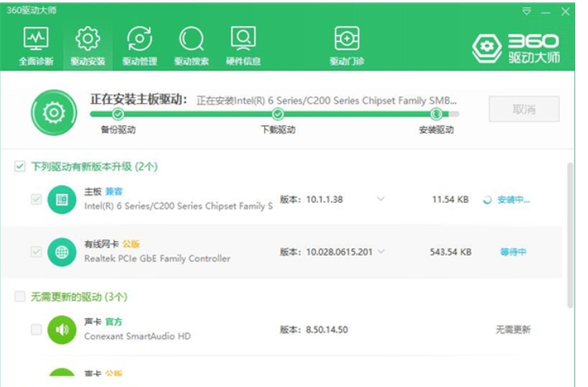588x387 pixels.
Task: Click the 11.54 KB size value
Action: [450, 200]
